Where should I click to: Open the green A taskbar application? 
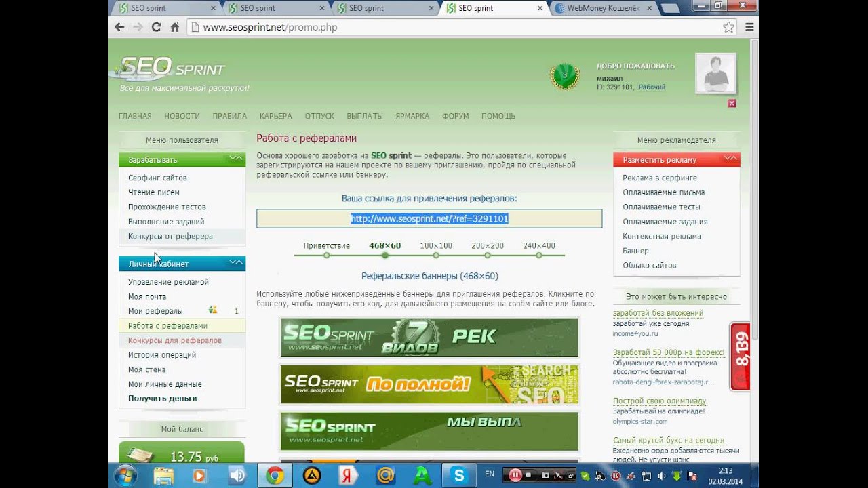422,475
